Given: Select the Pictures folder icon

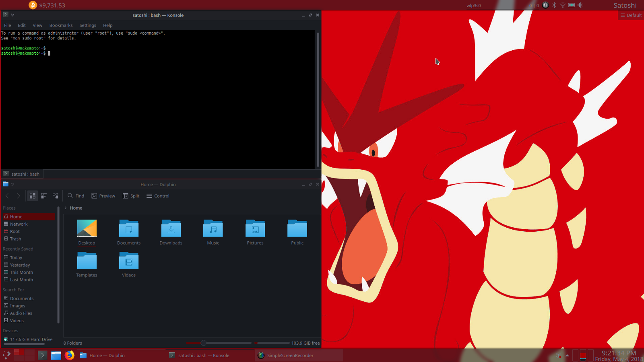Looking at the screenshot, I should [255, 228].
